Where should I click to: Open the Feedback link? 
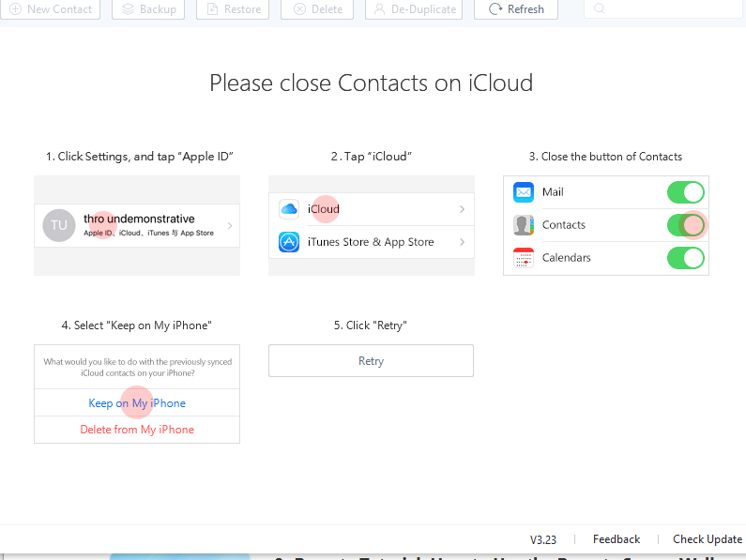tap(617, 539)
